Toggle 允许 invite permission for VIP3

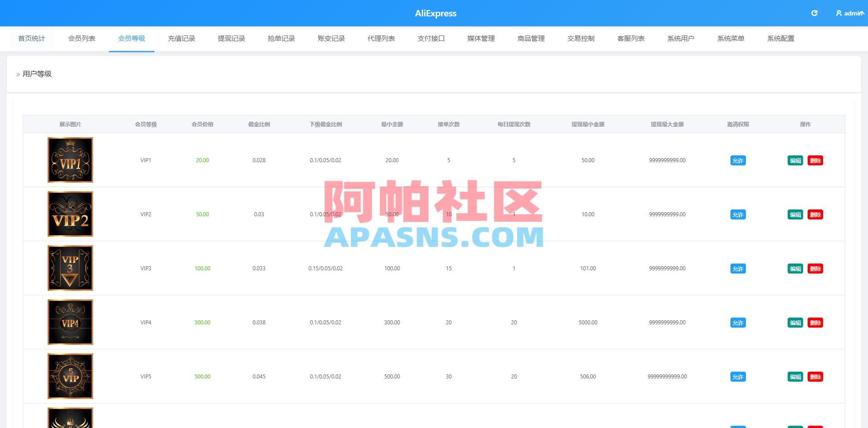pos(738,269)
